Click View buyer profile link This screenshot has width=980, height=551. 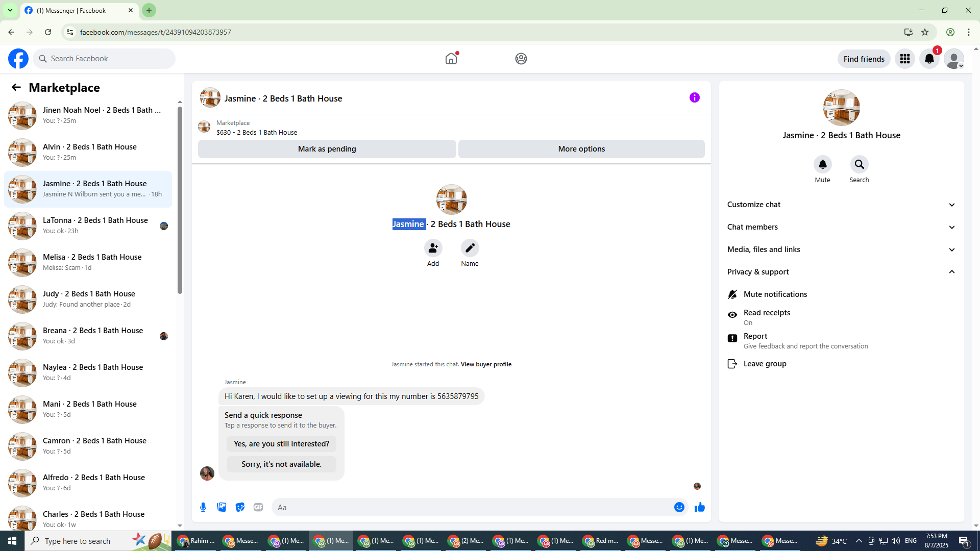coord(486,364)
